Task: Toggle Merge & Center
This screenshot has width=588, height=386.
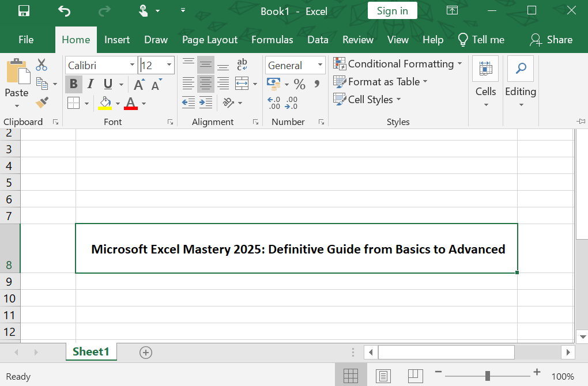Action: 242,83
